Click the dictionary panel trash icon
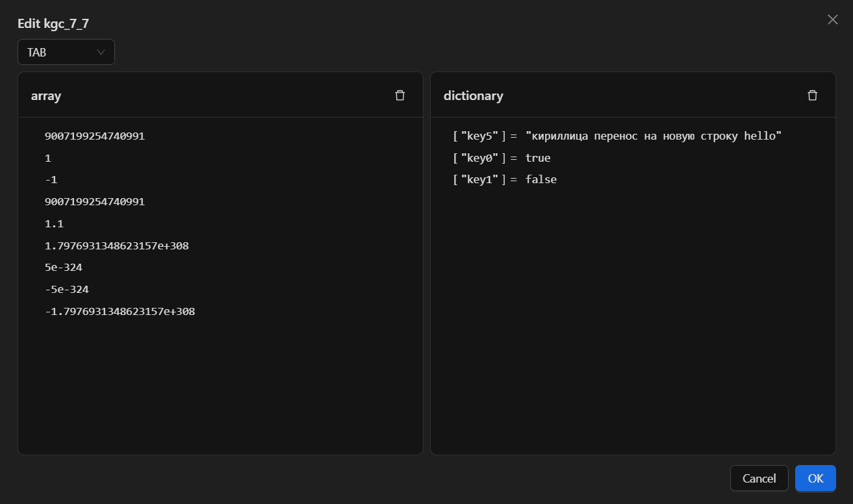Image resolution: width=853 pixels, height=504 pixels. click(x=812, y=95)
